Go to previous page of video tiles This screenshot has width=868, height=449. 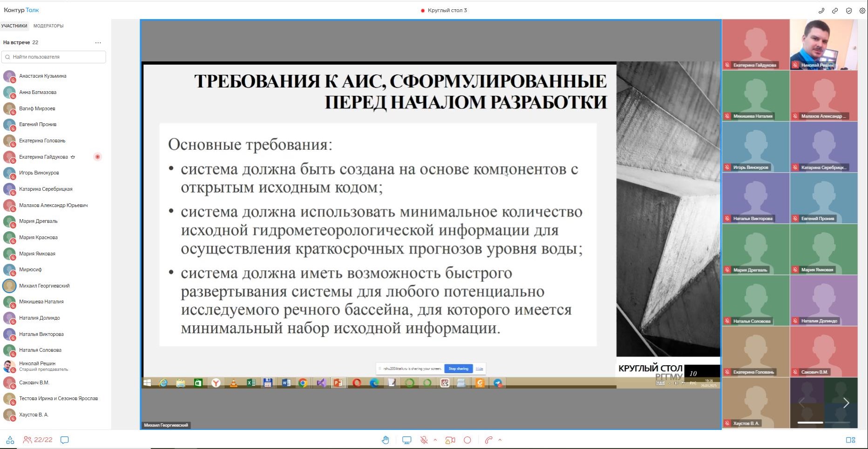pos(802,403)
